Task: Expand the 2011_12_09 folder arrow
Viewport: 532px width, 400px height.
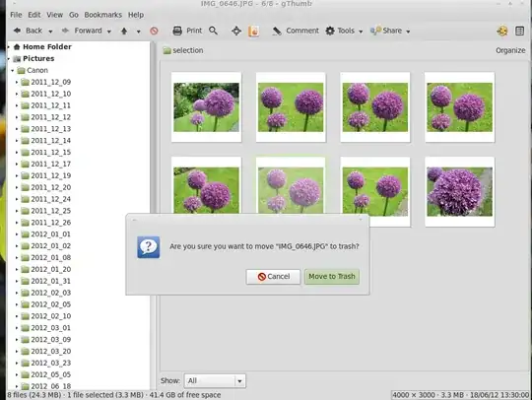Action: click(x=17, y=82)
